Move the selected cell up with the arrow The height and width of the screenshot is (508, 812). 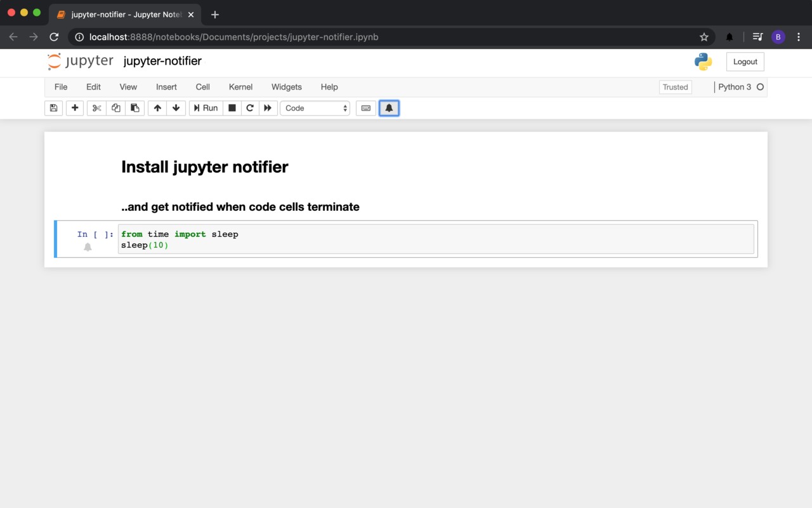(157, 108)
